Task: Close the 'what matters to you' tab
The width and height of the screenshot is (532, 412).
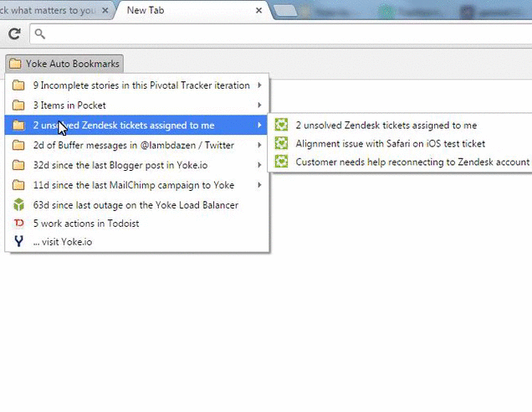Action: (105, 11)
